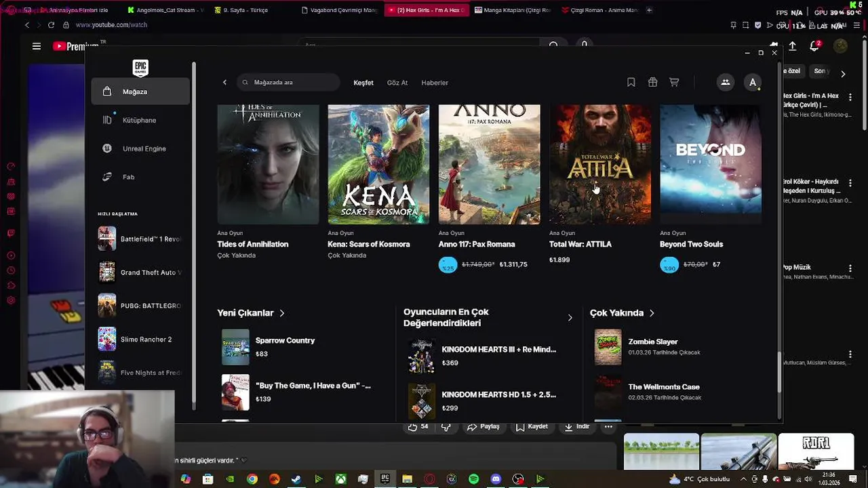This screenshot has width=868, height=488.
Task: Open Unreal Engine in the Epic sidebar
Action: click(x=140, y=148)
